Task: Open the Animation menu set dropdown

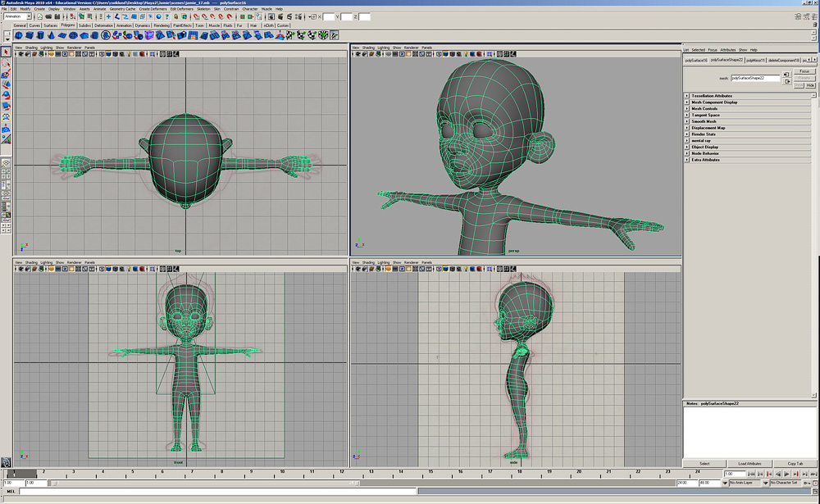Action: [17, 16]
